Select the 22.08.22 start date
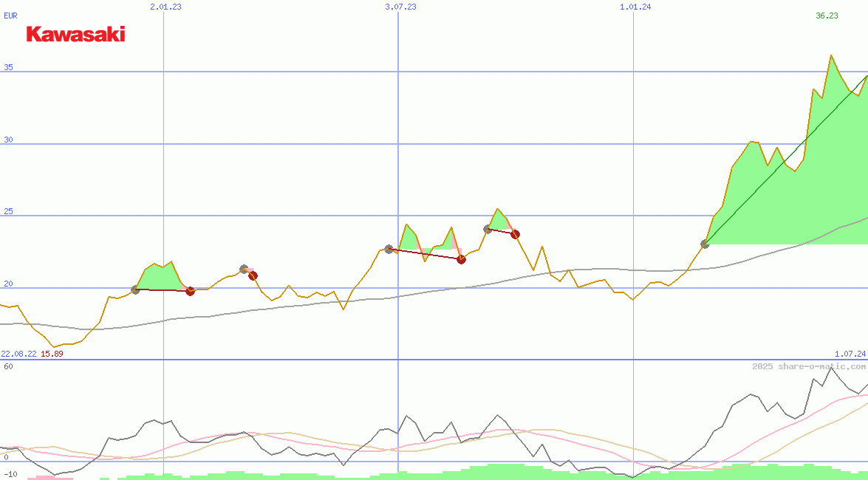This screenshot has width=868, height=480. (x=18, y=354)
